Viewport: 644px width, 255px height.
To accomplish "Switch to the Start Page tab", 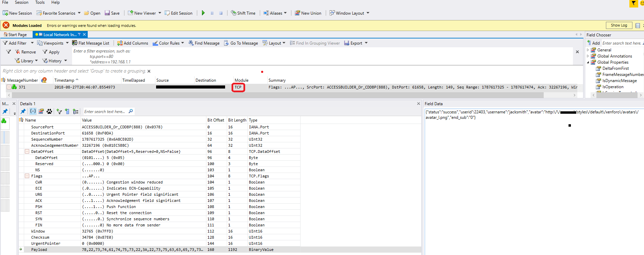I will tap(16, 34).
